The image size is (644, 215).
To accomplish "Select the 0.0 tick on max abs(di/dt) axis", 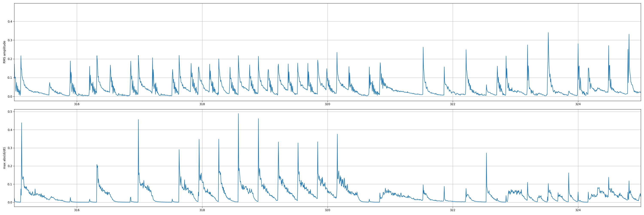I will 10,203.
